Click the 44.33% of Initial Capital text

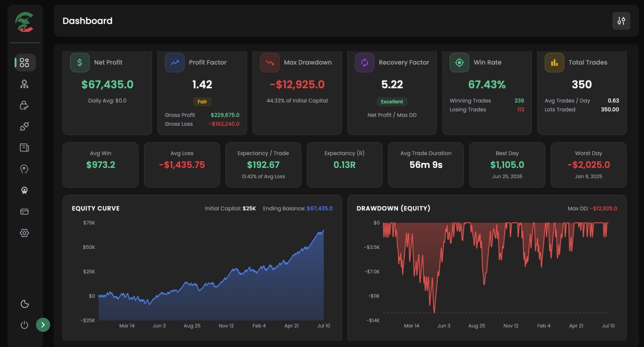pyautogui.click(x=297, y=101)
